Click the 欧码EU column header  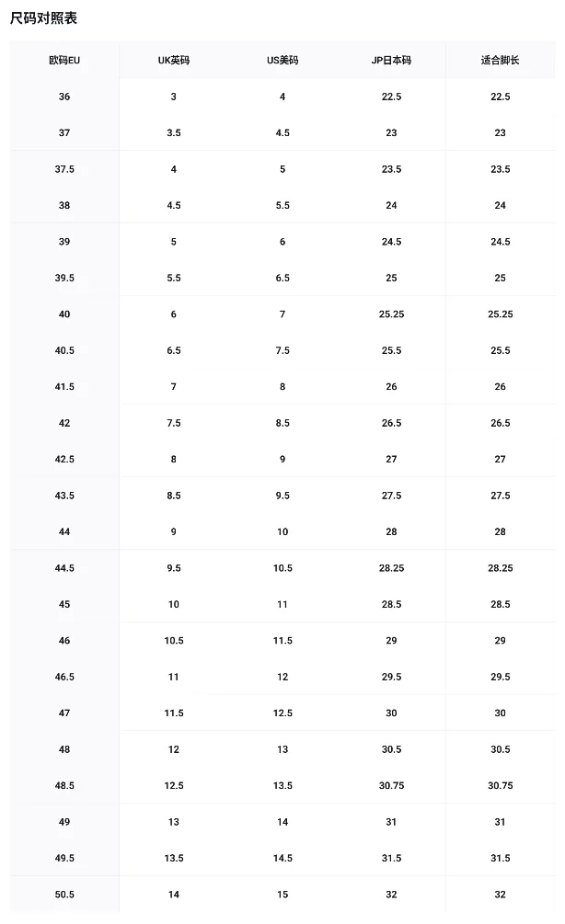coord(64,60)
